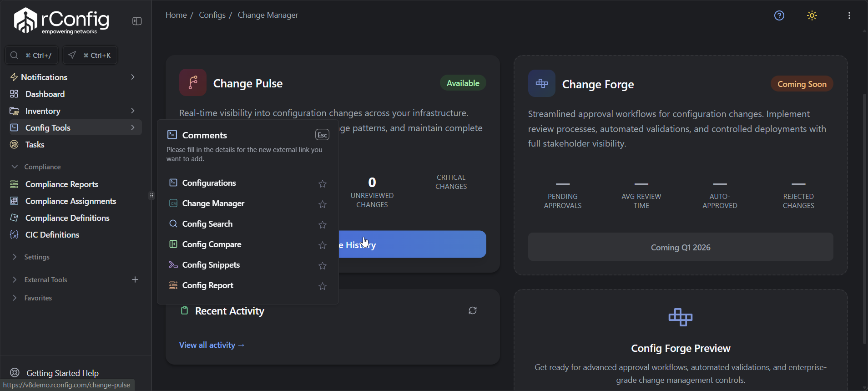The width and height of the screenshot is (868, 391).
Task: Open CIC Definitions
Action: [52, 234]
